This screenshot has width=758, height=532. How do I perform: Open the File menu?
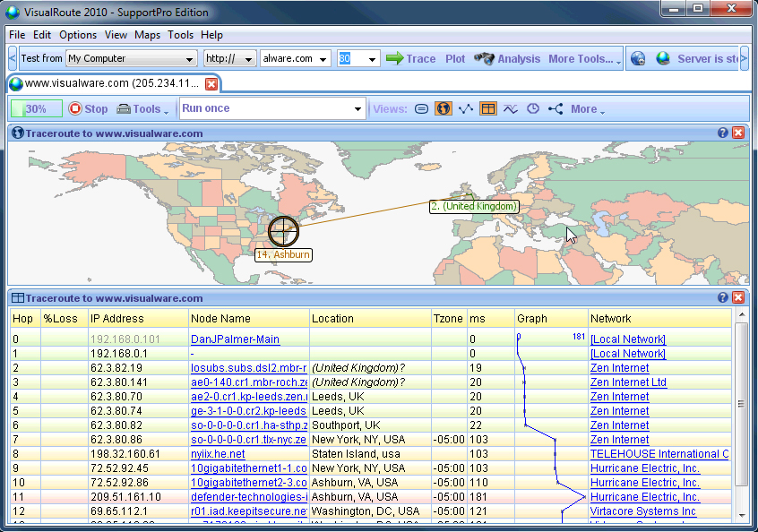coord(17,35)
